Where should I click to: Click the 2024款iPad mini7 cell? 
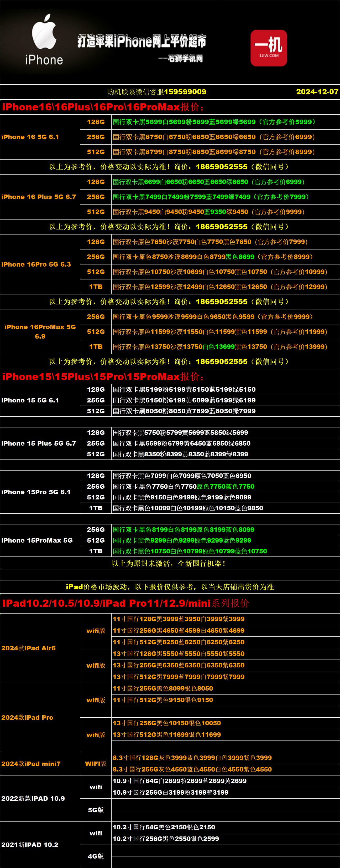tap(40, 764)
